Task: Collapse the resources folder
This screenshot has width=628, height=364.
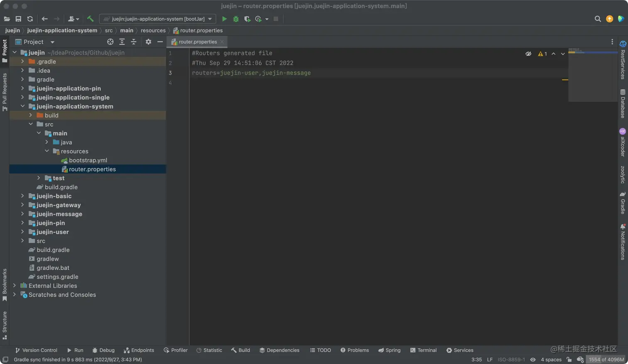Action: pos(47,151)
